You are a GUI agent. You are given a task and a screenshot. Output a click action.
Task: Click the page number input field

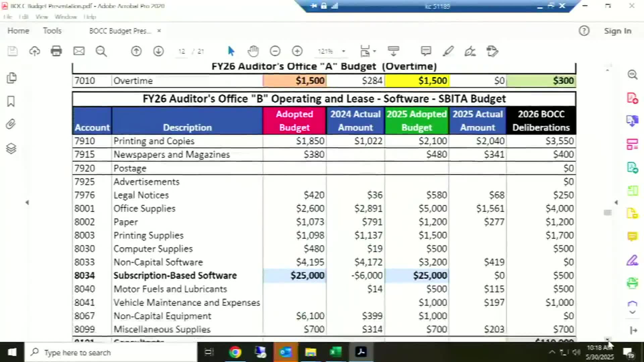click(181, 51)
